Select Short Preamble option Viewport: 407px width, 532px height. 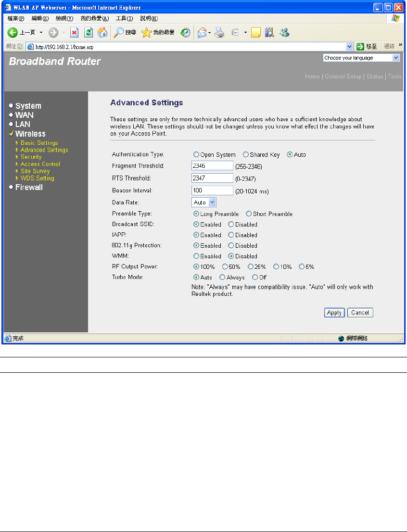pos(249,214)
